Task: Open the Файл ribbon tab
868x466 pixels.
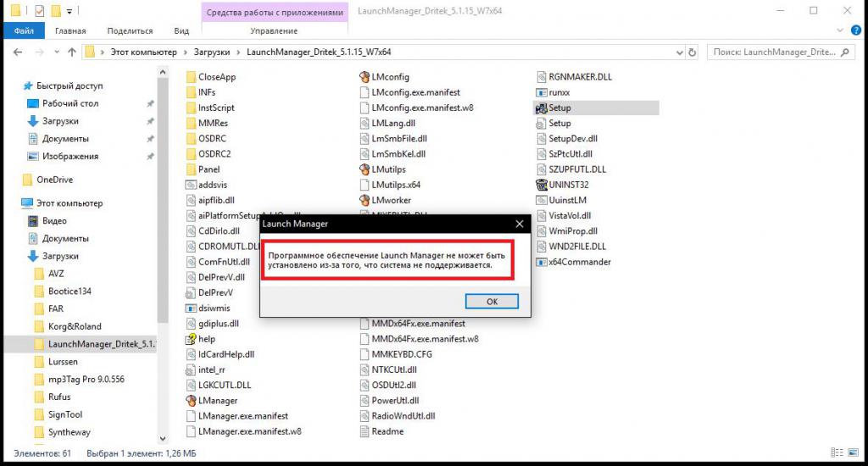Action: (x=24, y=31)
